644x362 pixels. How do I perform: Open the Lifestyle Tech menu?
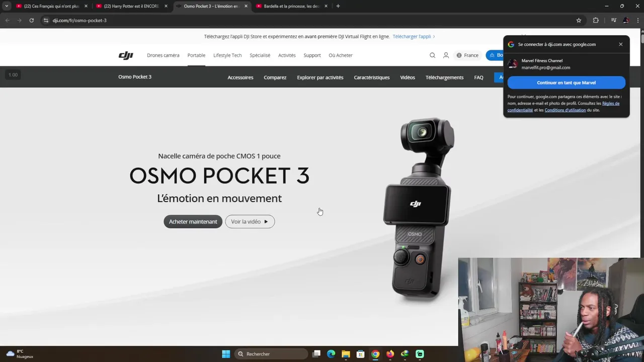(x=227, y=55)
